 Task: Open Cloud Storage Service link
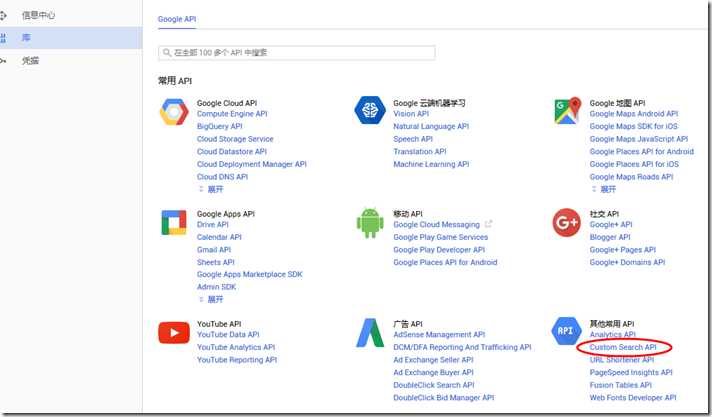pyautogui.click(x=235, y=139)
